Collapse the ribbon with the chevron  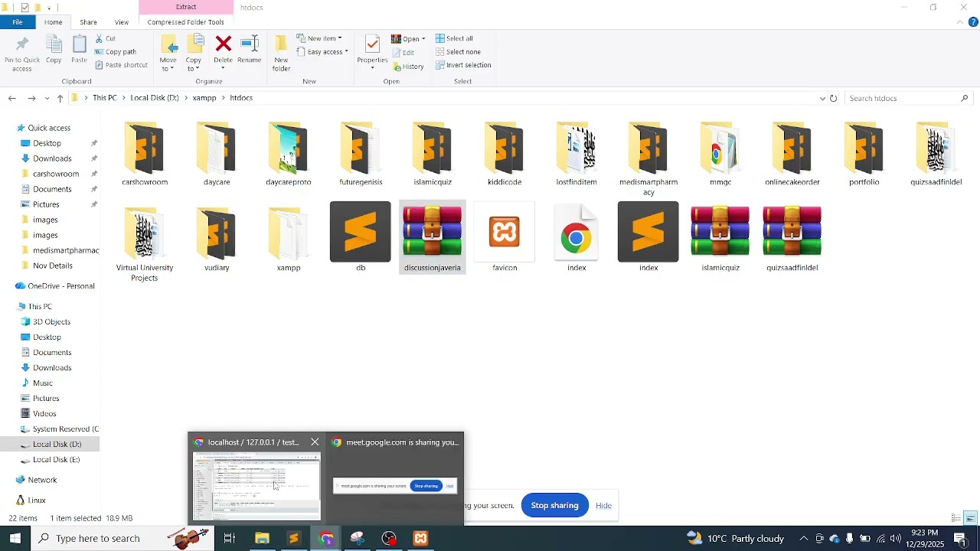click(x=960, y=22)
